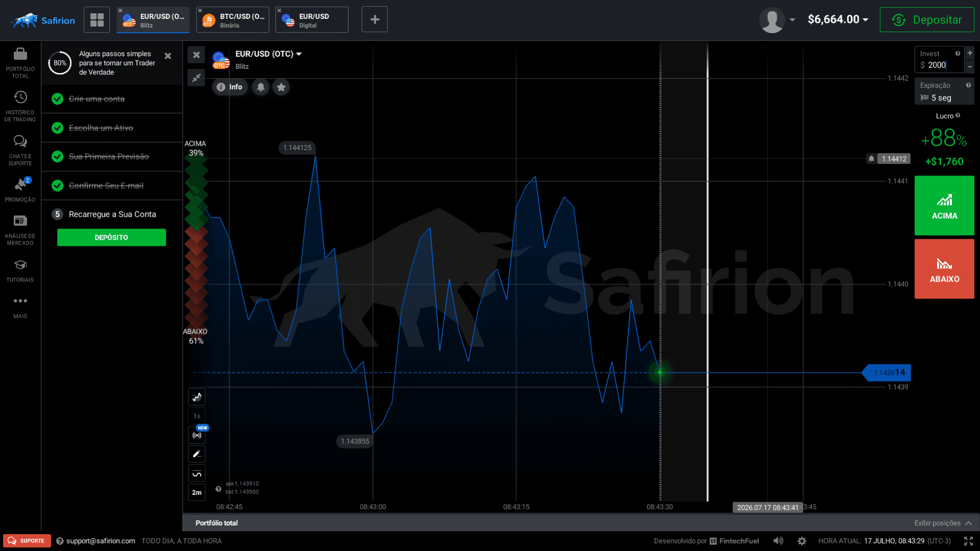This screenshot has height=551, width=980.
Task: Open the Promoção sidebar item
Action: coord(20,189)
